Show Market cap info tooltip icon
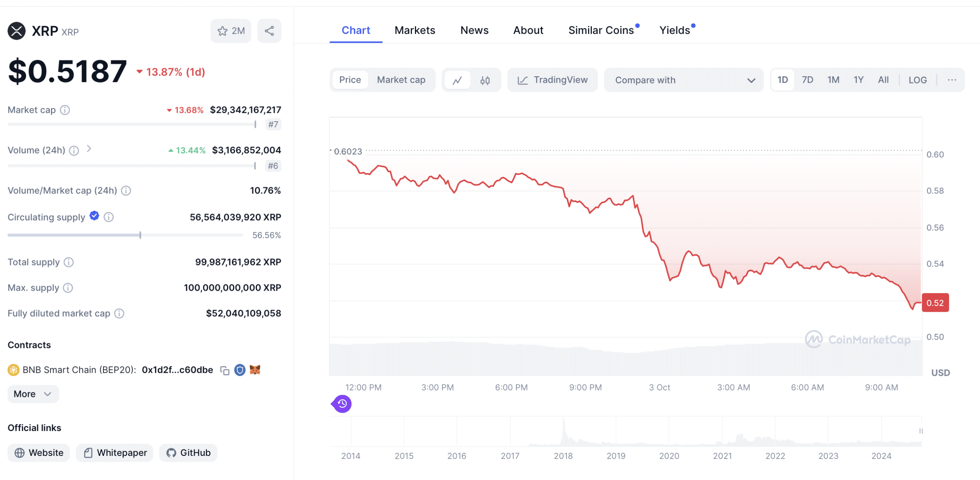 click(65, 110)
